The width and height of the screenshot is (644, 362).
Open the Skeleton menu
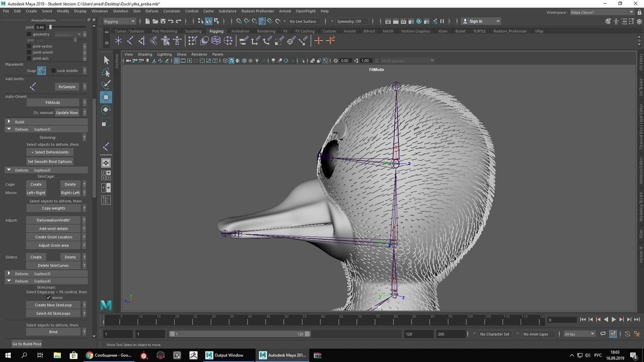(x=120, y=11)
